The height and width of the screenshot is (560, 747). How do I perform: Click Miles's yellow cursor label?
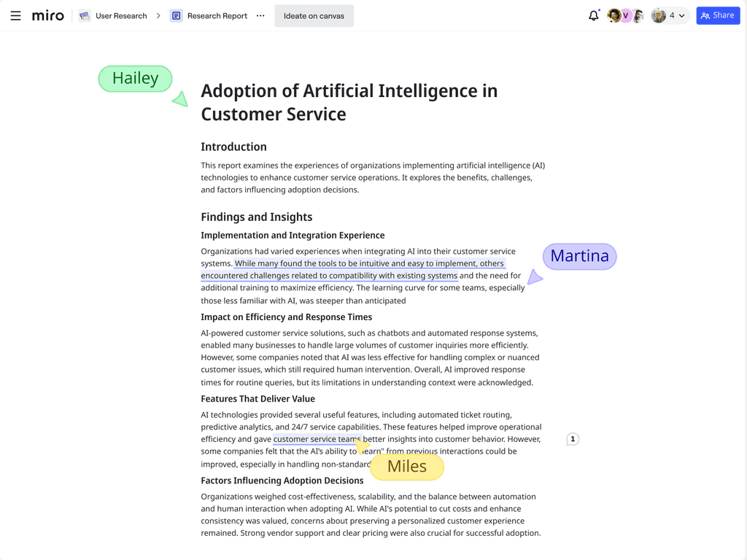tap(406, 467)
